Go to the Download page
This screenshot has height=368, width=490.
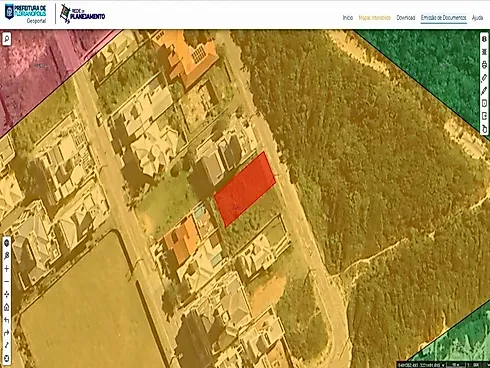pos(406,18)
